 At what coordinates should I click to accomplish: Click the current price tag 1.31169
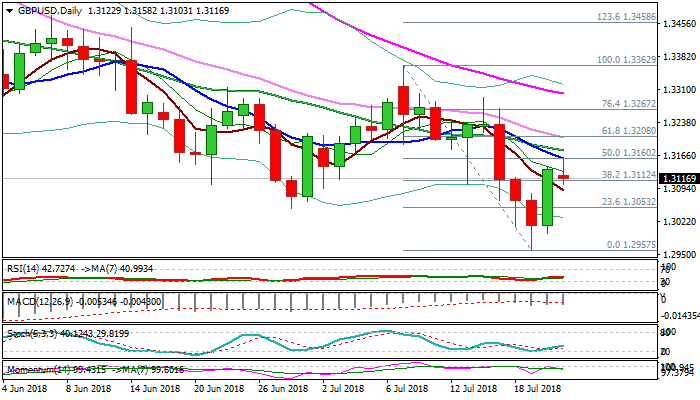click(679, 179)
